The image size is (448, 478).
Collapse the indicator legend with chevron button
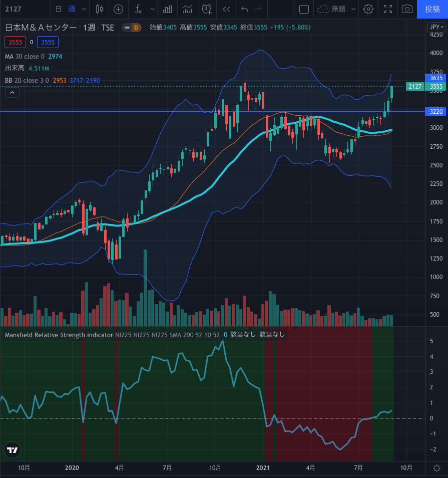12,92
